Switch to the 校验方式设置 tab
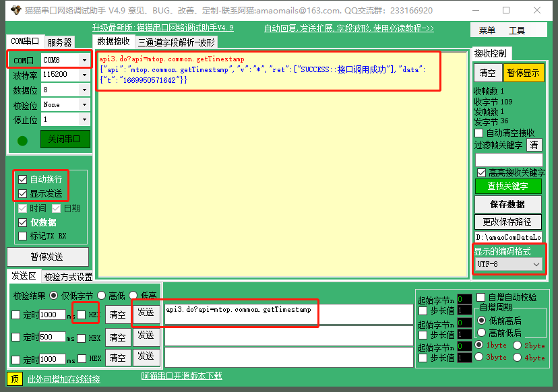 point(68,277)
